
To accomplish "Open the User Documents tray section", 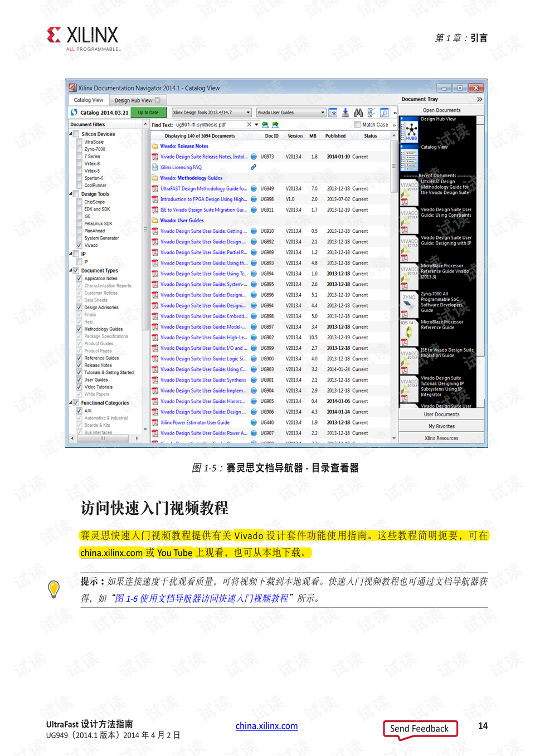I will (x=441, y=414).
